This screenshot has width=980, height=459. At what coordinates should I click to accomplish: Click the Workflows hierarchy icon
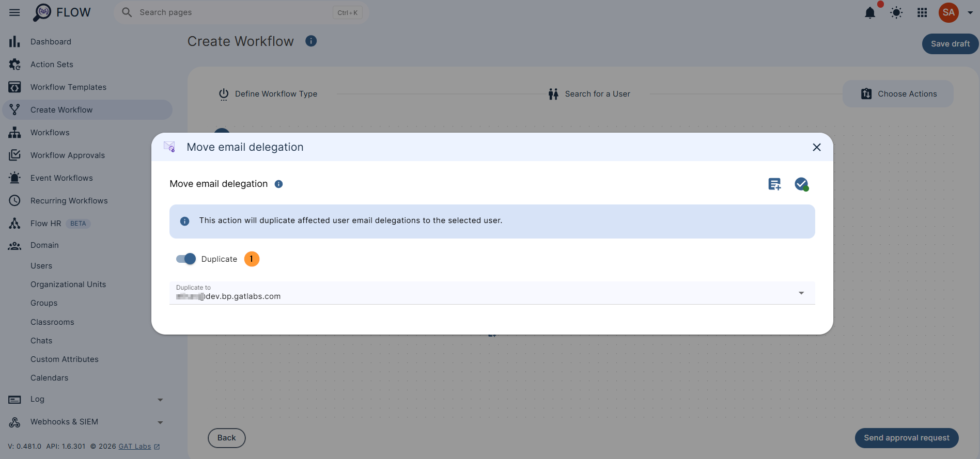(x=14, y=133)
